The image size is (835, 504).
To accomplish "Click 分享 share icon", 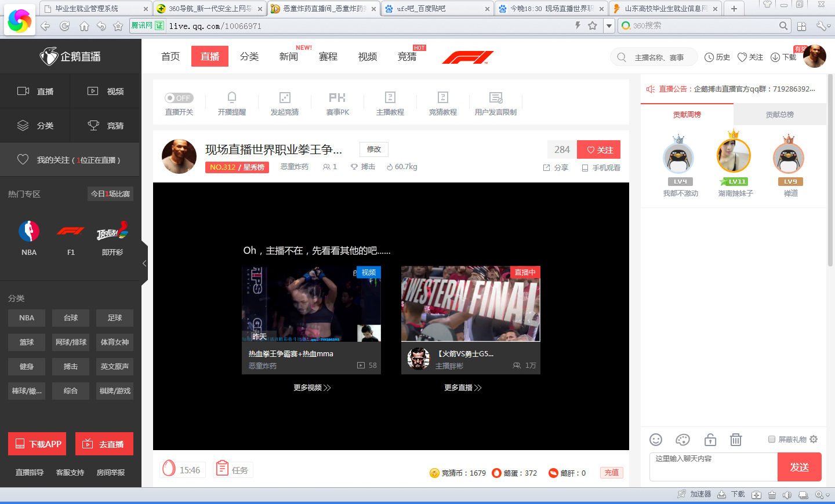I will [x=546, y=167].
